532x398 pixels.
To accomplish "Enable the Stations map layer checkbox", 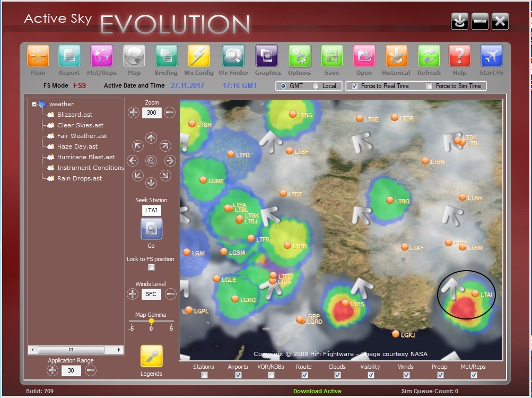I will (x=204, y=375).
